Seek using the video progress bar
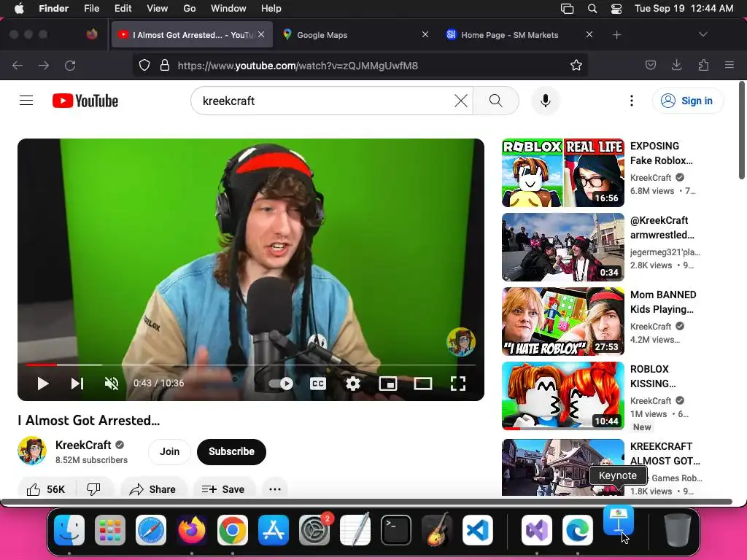This screenshot has width=747, height=560. point(251,365)
